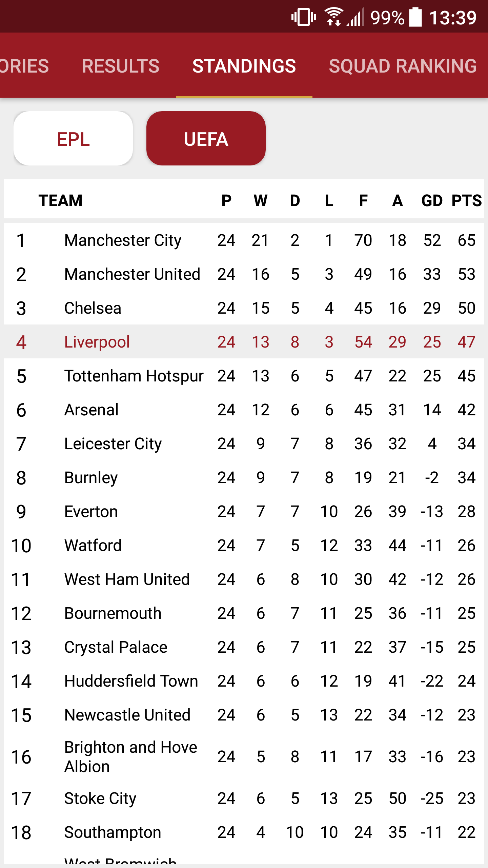Tap the TEAM column header
Viewport: 488px width, 868px height.
click(60, 200)
